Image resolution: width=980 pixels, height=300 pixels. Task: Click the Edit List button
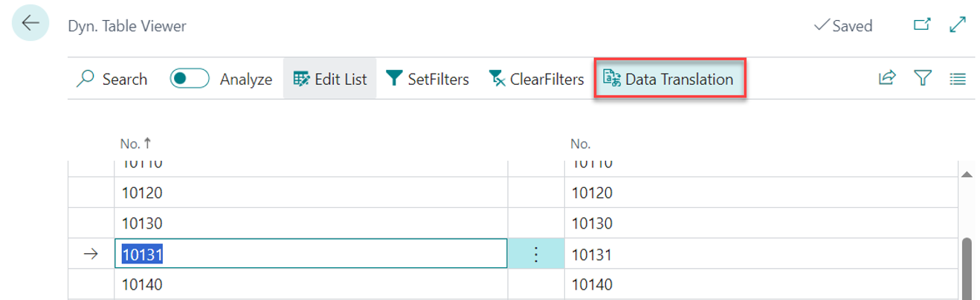tap(330, 79)
